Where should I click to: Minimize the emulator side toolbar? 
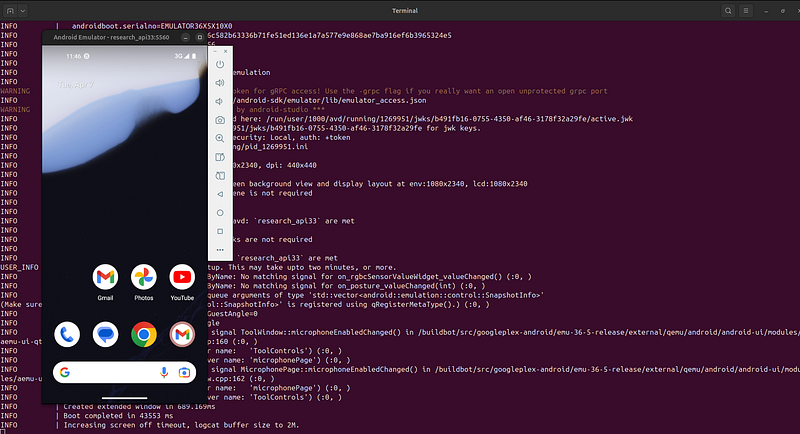[215, 52]
